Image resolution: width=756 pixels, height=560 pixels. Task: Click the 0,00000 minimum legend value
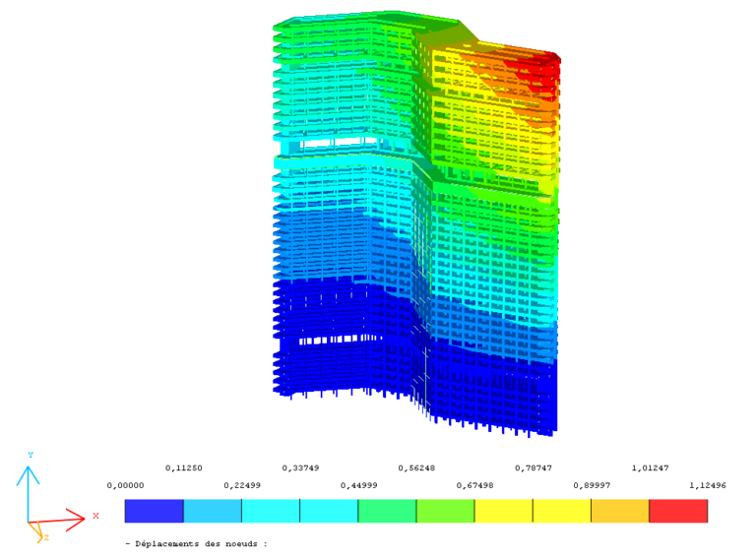(x=125, y=485)
